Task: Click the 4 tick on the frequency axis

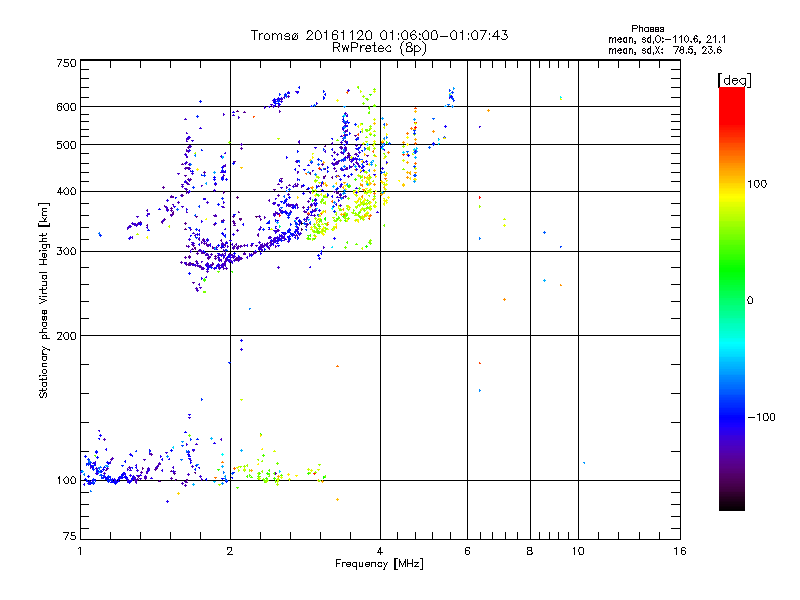Action: [380, 551]
